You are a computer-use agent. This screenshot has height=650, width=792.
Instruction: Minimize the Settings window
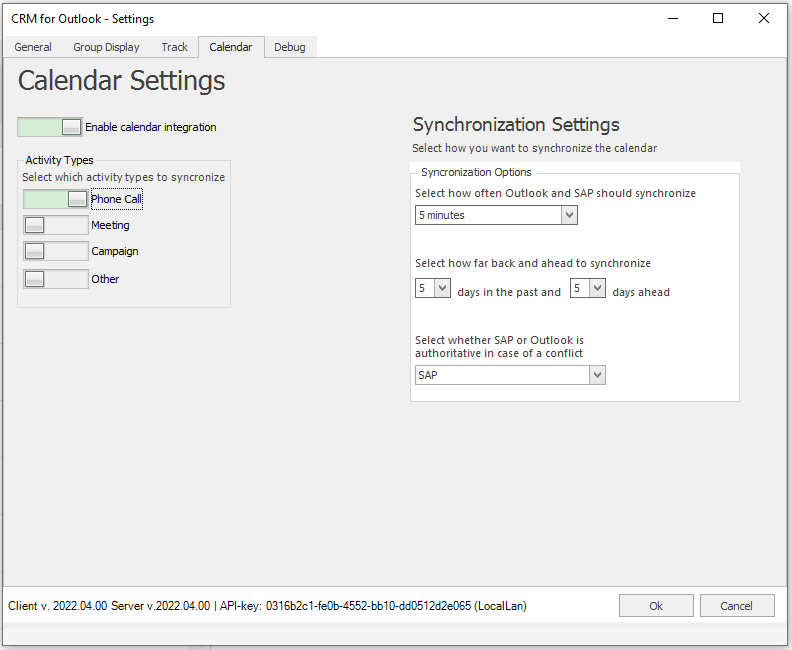click(673, 19)
